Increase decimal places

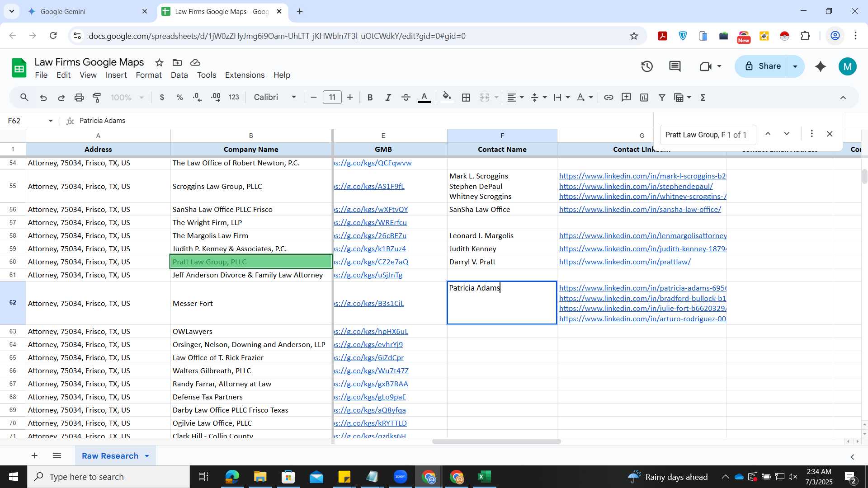tap(216, 97)
